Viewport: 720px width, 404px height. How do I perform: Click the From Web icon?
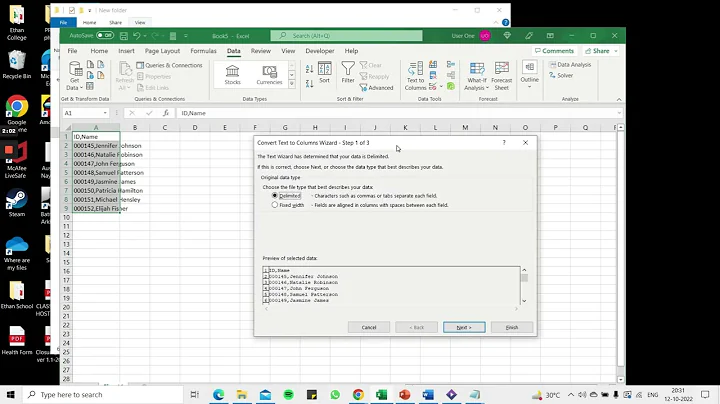[90, 75]
